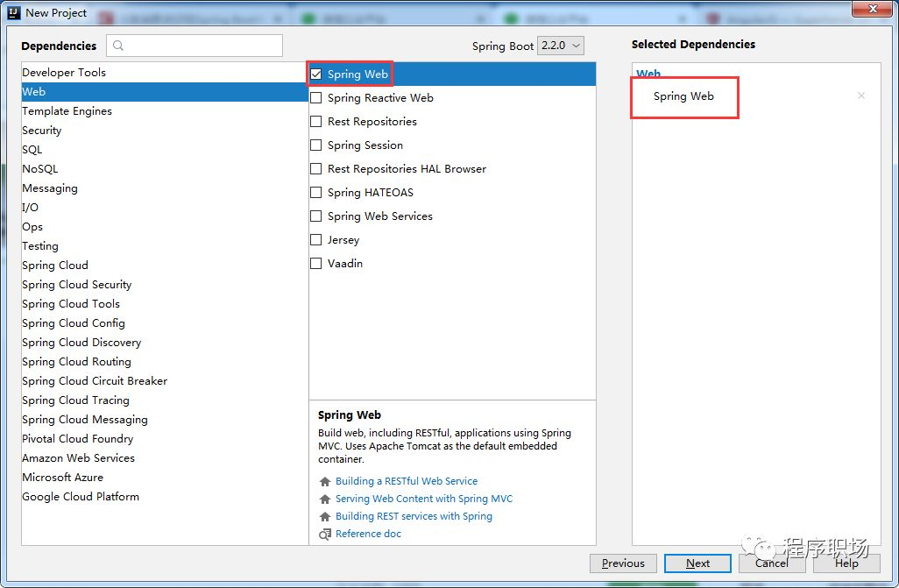Click home icon beside Building a RESTful Web Service

325,481
